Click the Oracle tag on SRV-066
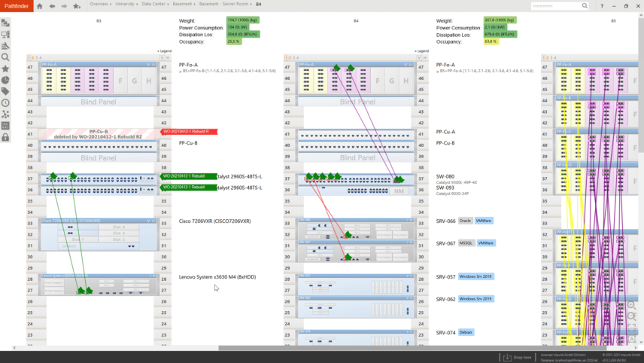644x363 pixels. [x=465, y=221]
